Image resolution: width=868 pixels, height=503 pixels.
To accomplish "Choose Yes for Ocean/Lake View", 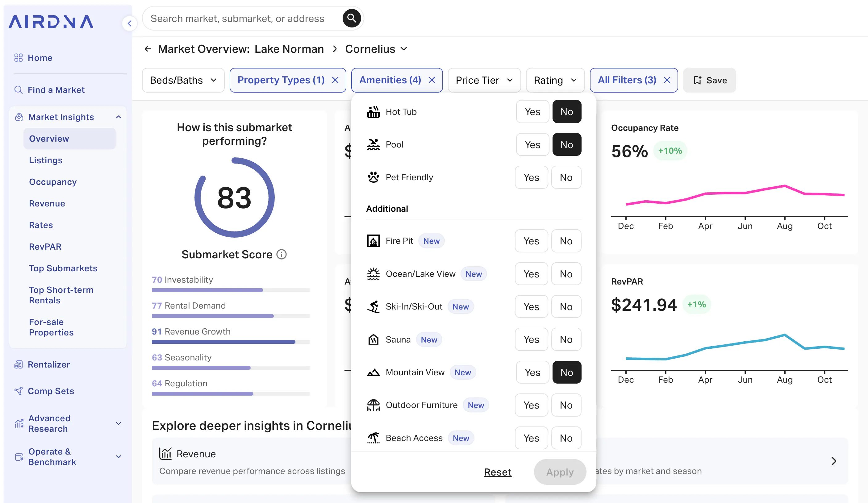I will (531, 274).
